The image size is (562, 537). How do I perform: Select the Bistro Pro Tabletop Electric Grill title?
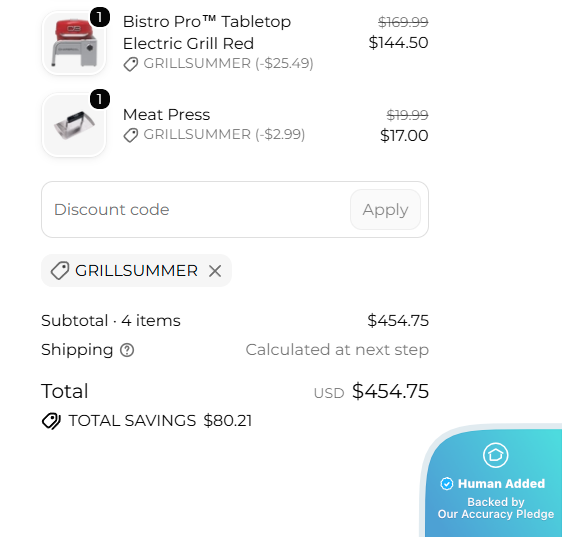point(207,33)
